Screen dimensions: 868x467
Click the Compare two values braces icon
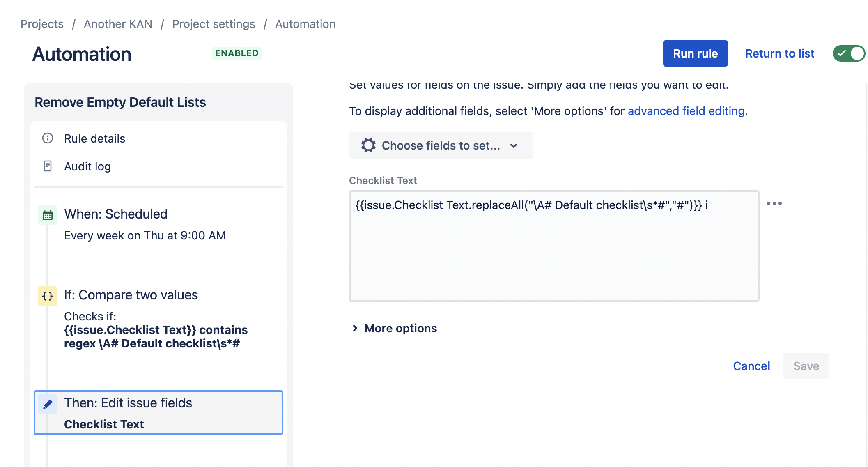click(x=48, y=296)
